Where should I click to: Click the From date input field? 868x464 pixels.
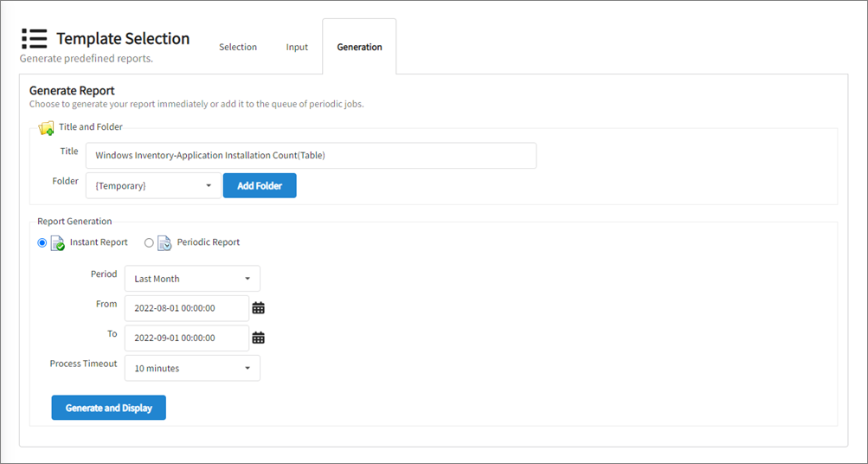186,308
